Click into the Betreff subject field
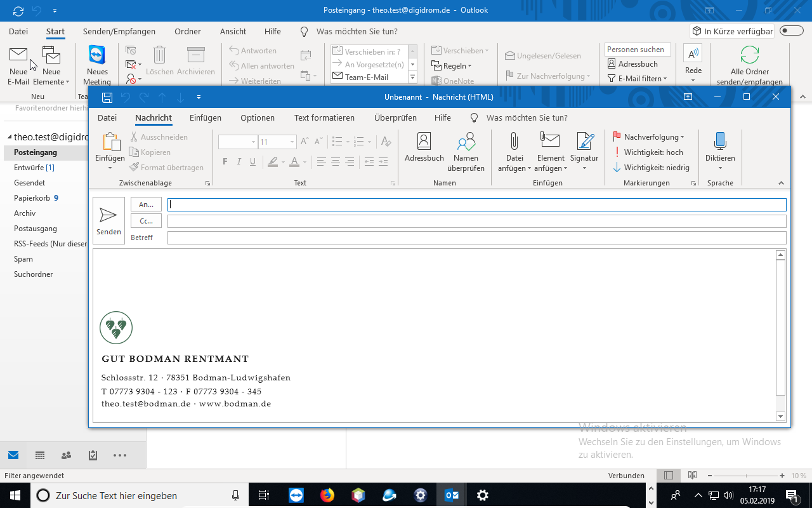812x508 pixels. [476, 237]
